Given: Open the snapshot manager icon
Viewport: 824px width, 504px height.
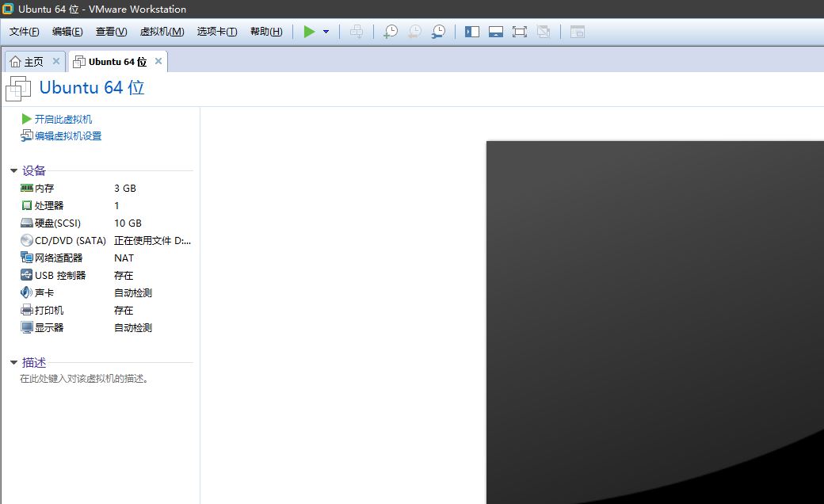Looking at the screenshot, I should click(x=438, y=32).
